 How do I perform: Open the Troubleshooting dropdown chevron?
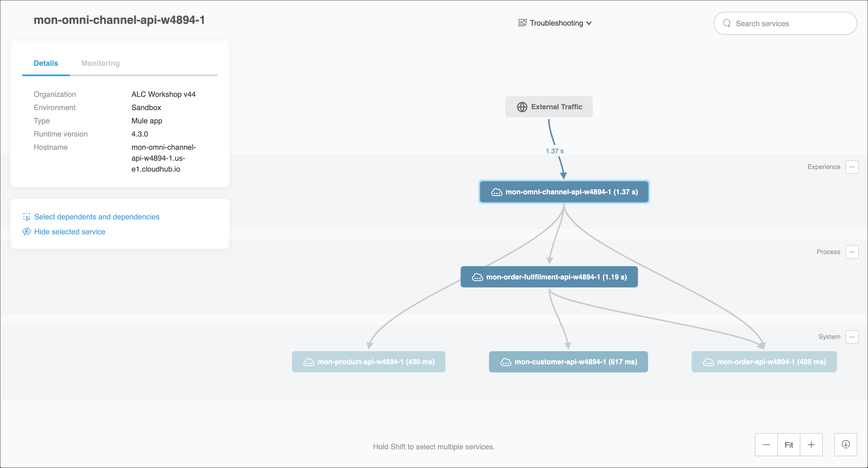[589, 23]
